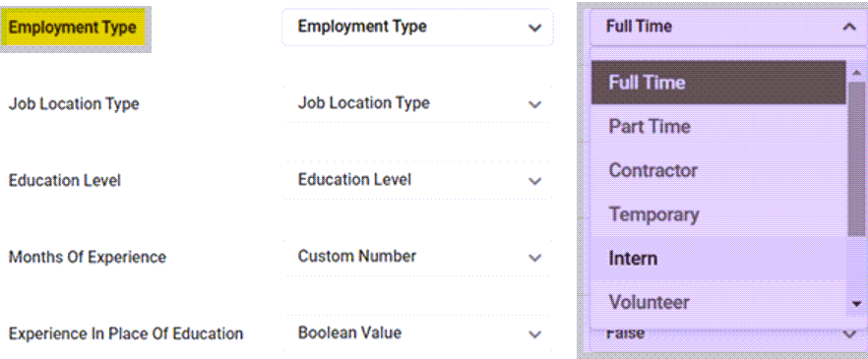Open the Boolean Value dropdown
Image resolution: width=868 pixels, height=359 pixels.
tap(418, 333)
